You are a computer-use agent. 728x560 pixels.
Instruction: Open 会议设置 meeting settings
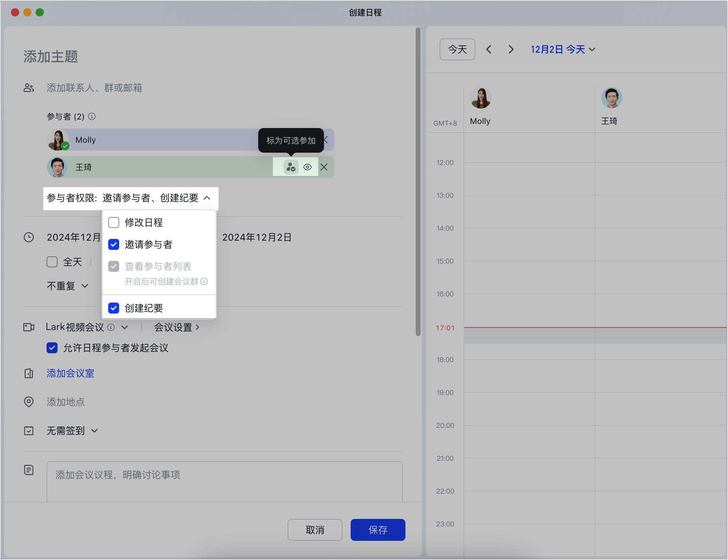pos(177,327)
